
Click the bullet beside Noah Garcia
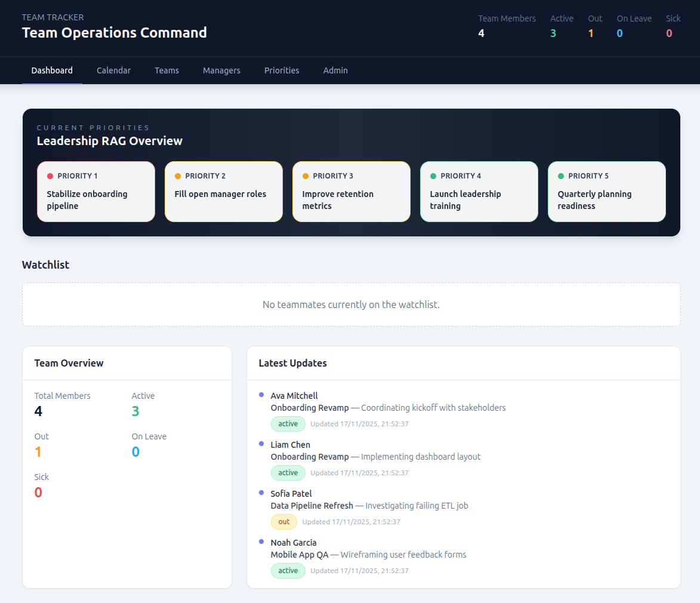pyautogui.click(x=261, y=542)
